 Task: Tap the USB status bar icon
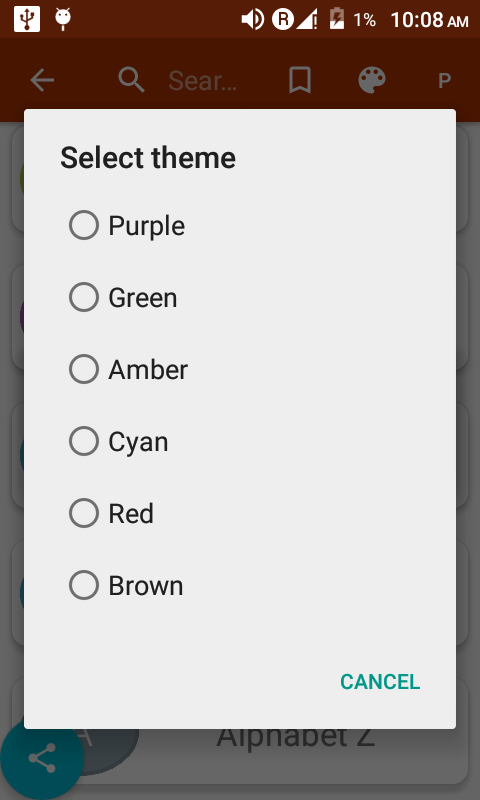27,19
